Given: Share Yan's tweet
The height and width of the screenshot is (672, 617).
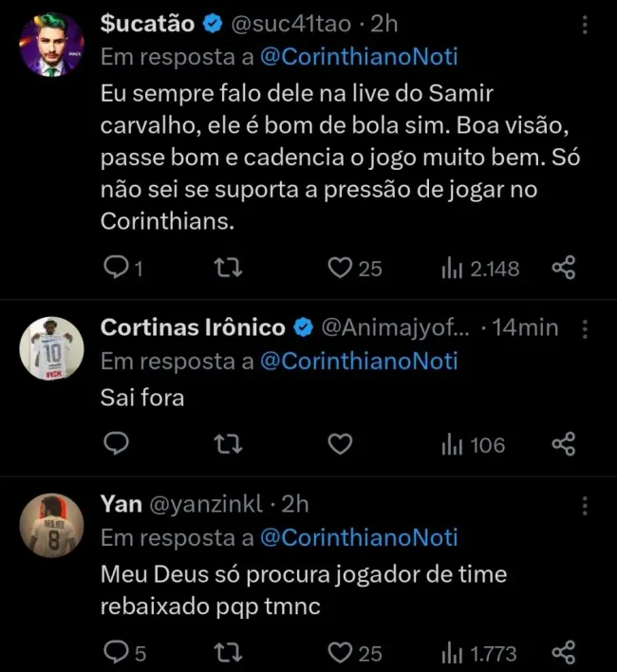Looking at the screenshot, I should pyautogui.click(x=564, y=652).
